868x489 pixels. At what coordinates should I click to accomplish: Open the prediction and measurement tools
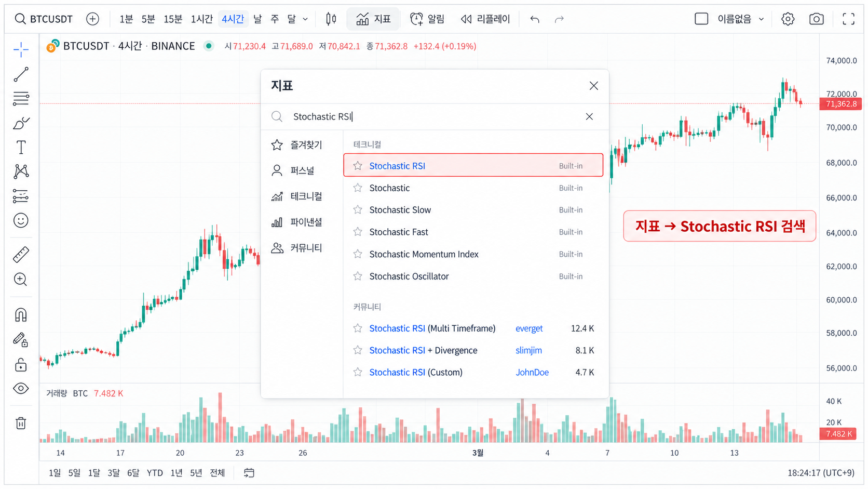21,196
